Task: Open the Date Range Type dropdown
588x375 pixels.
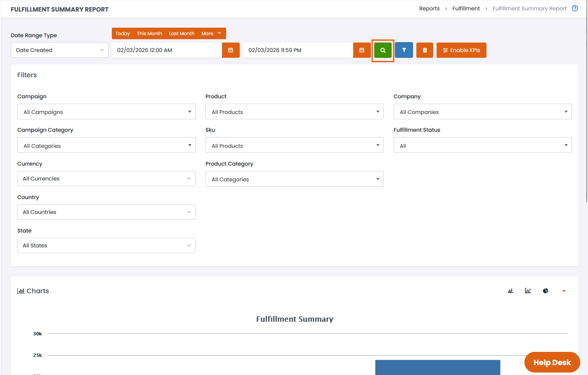Action: coord(59,50)
